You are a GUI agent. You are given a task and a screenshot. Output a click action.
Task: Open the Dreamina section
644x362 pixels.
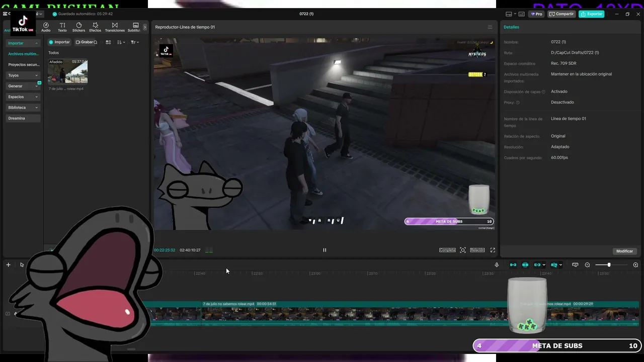[x=23, y=118]
